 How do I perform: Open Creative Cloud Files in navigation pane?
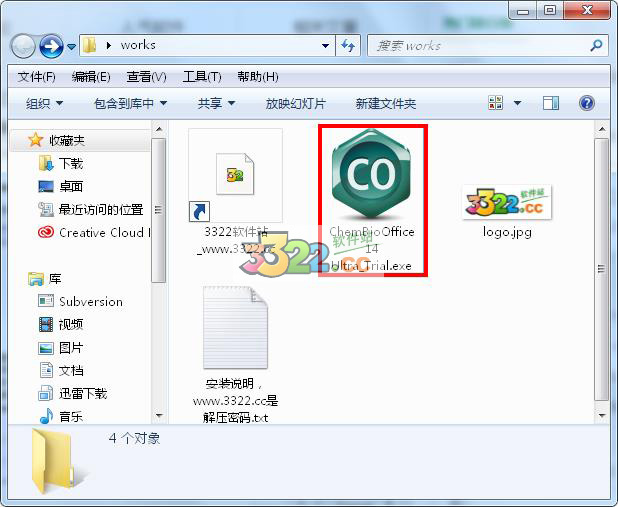tap(105, 233)
